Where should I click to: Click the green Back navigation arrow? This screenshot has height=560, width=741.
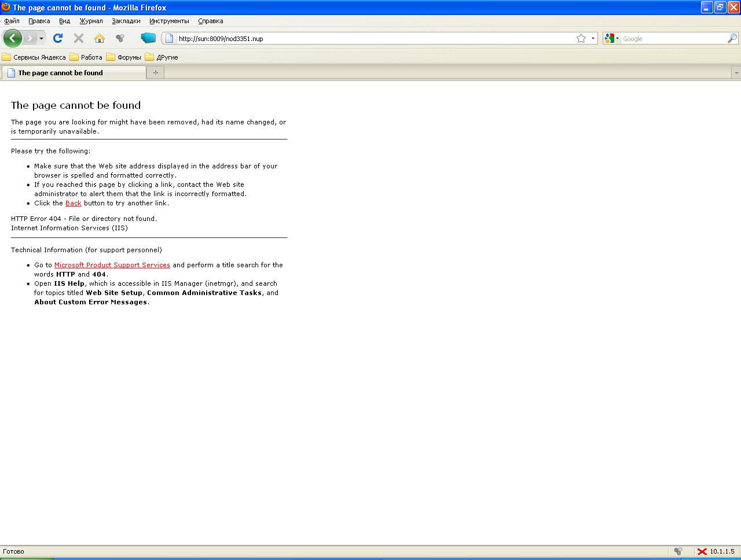(x=12, y=38)
